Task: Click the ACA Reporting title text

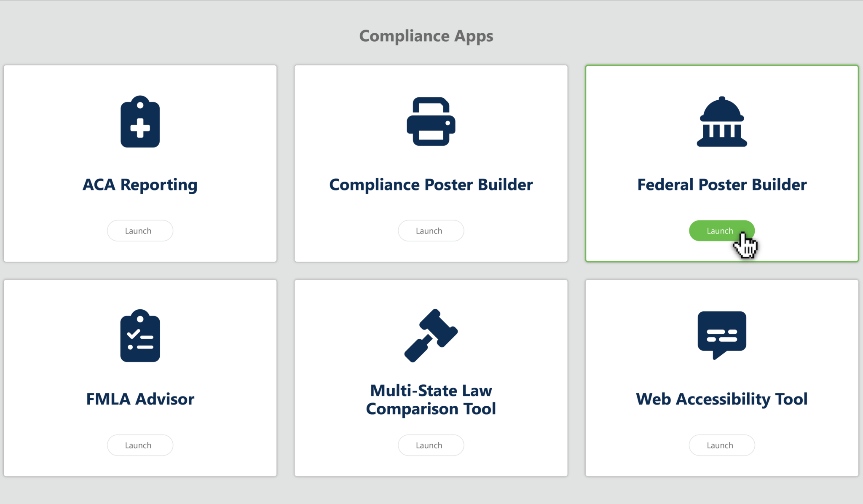Action: click(x=140, y=185)
